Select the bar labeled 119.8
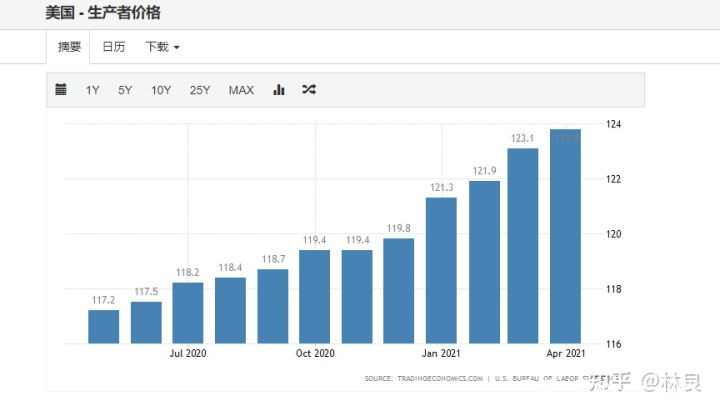 (x=399, y=291)
